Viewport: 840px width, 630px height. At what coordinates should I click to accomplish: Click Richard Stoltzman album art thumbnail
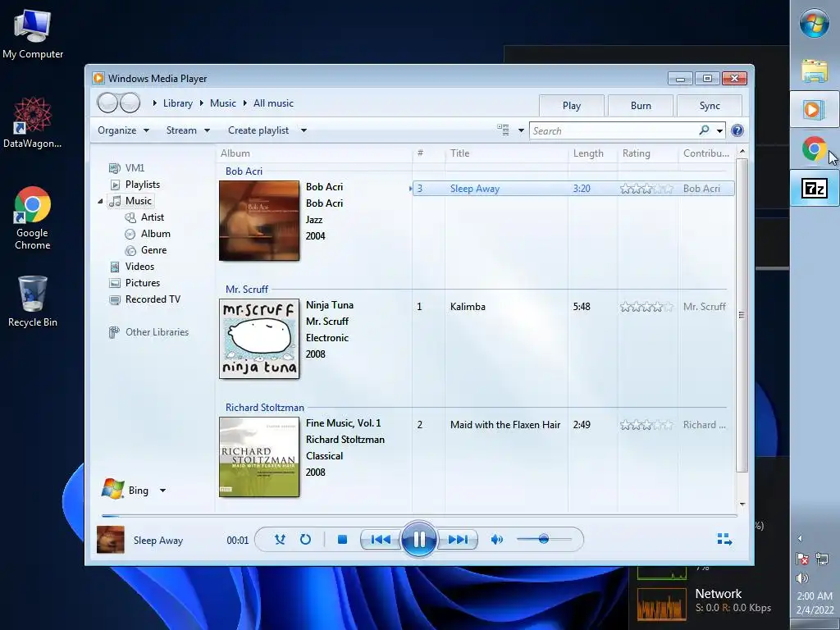[x=259, y=457]
